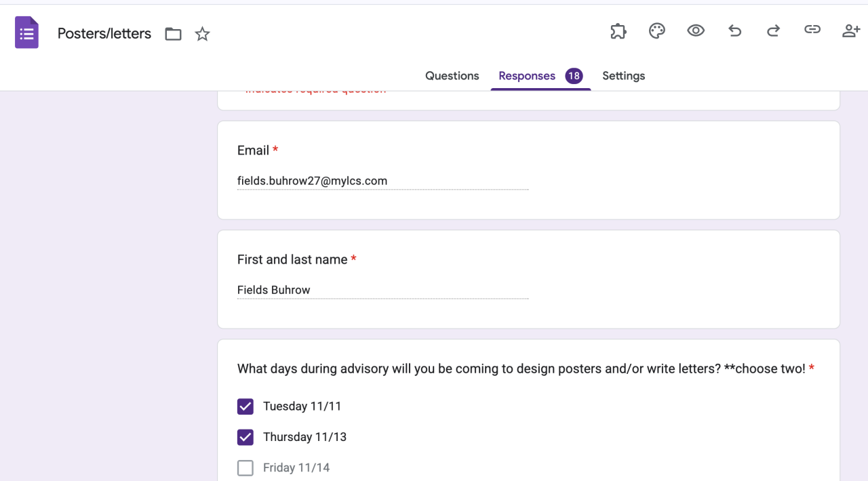Open the add collaborators icon
The width and height of the screenshot is (868, 481).
pyautogui.click(x=850, y=30)
